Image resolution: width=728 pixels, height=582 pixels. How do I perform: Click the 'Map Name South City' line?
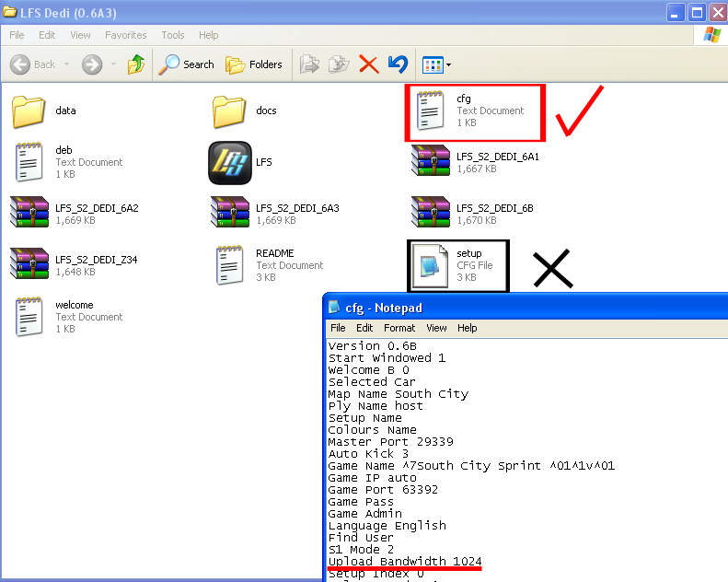tap(399, 394)
